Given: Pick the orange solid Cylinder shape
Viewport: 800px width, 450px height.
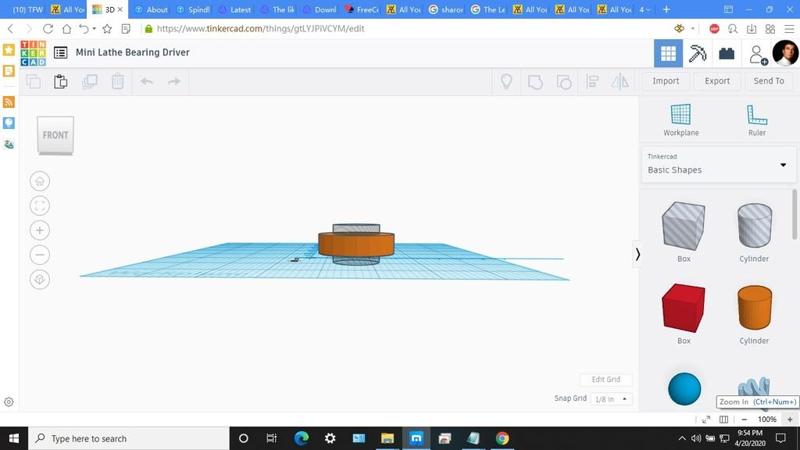Looking at the screenshot, I should [755, 308].
